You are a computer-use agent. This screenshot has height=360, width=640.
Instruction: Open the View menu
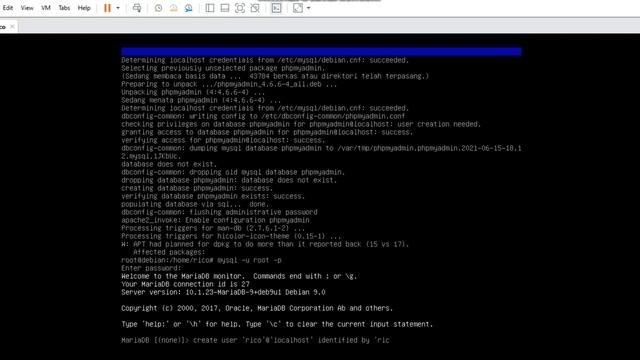(27, 8)
